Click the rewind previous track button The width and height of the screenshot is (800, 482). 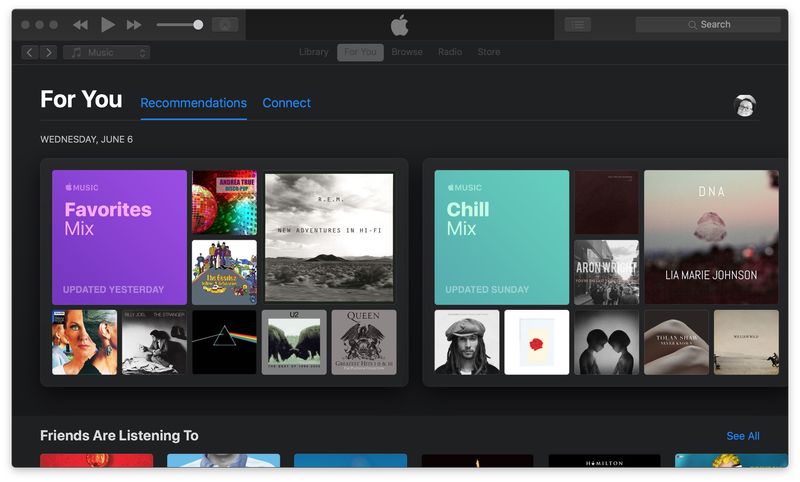pyautogui.click(x=80, y=24)
